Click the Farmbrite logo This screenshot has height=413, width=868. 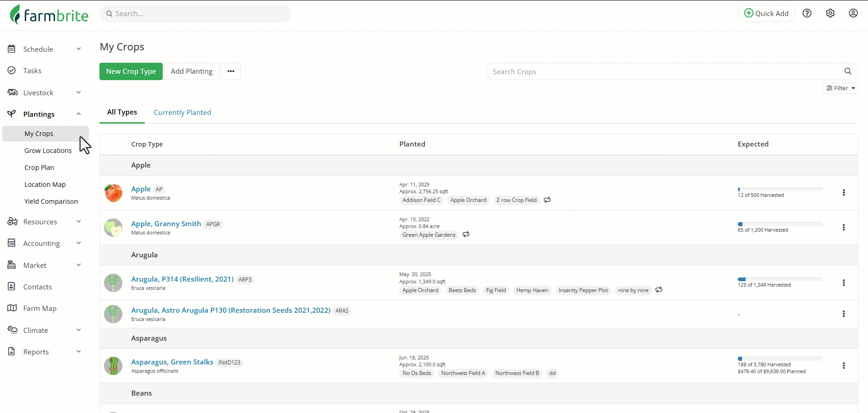(x=49, y=14)
